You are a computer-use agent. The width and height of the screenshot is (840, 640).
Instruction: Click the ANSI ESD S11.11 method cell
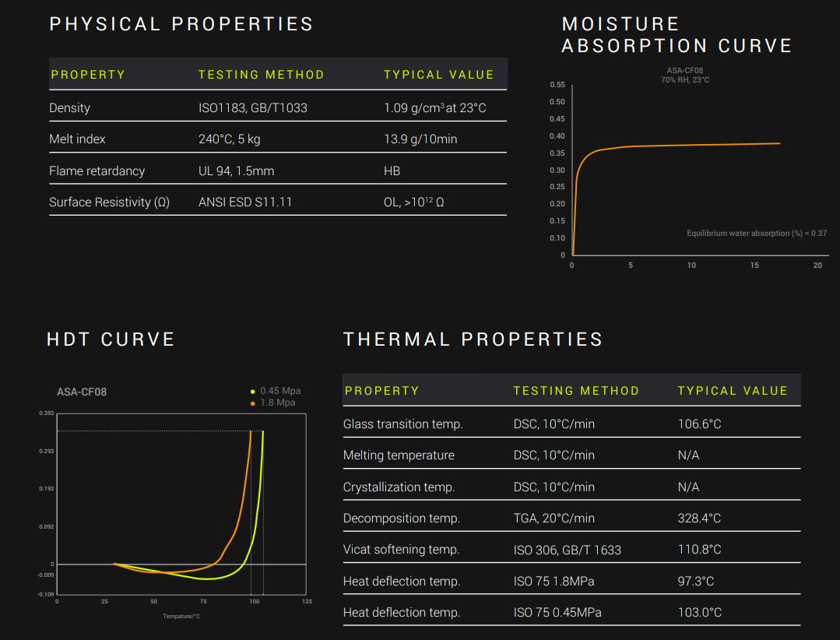tap(245, 202)
